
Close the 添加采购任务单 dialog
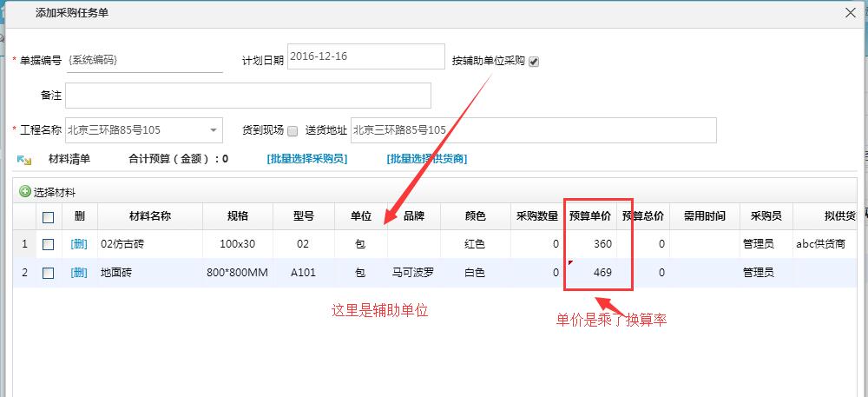tap(850, 12)
